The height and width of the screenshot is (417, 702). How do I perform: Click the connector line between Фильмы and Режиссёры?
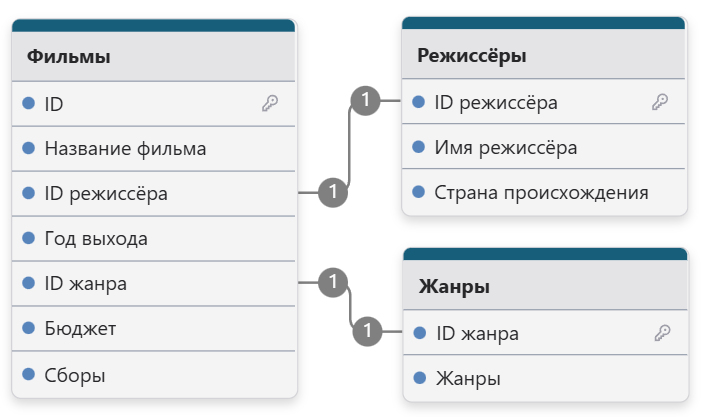tap(349, 146)
